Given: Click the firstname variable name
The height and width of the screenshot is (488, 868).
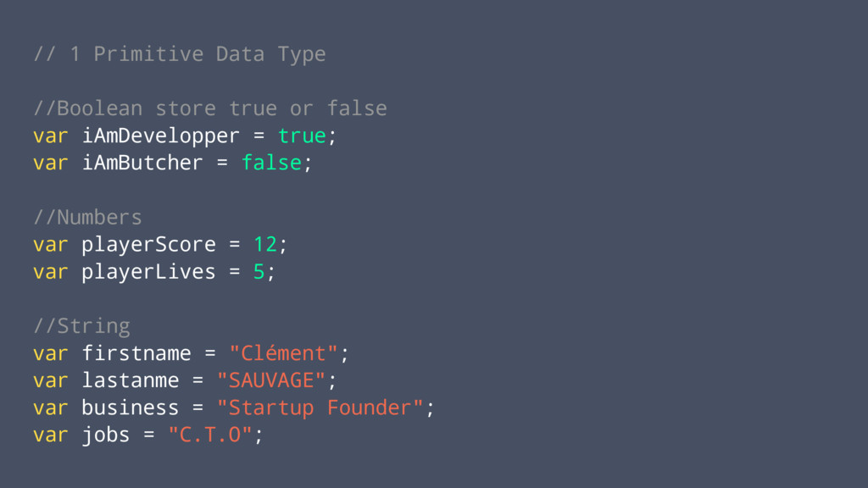Looking at the screenshot, I should click(136, 353).
